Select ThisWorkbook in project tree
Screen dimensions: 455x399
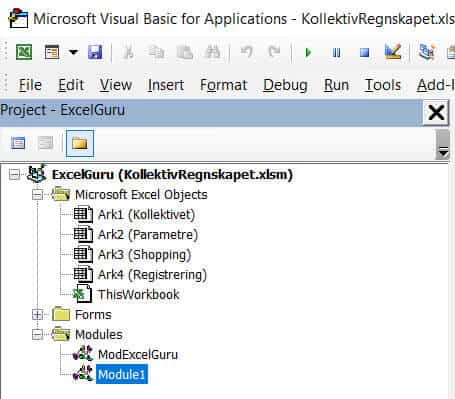click(139, 295)
